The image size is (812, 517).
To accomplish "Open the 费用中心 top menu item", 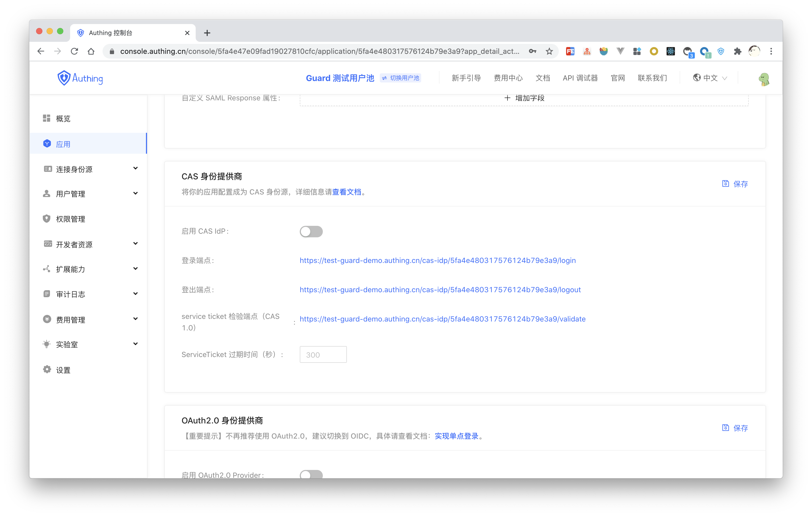I will point(508,78).
